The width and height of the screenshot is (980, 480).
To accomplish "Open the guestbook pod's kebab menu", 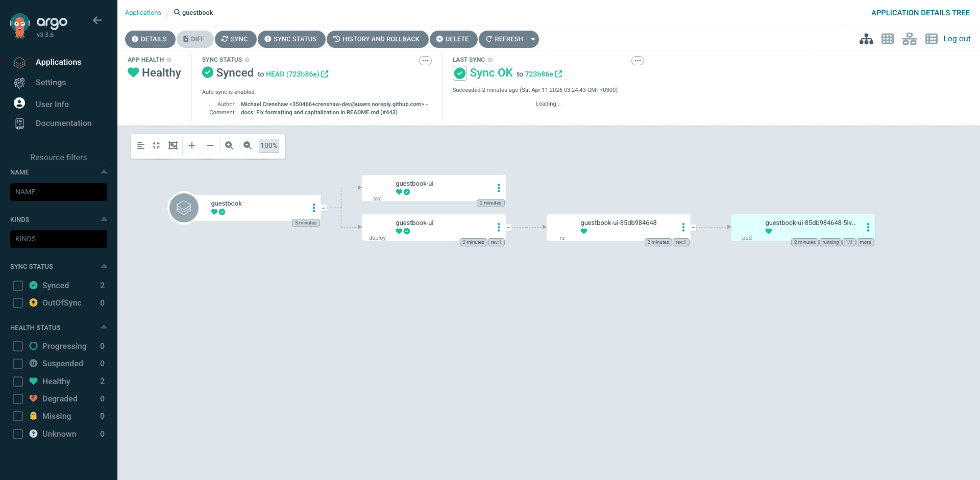I will [x=868, y=228].
